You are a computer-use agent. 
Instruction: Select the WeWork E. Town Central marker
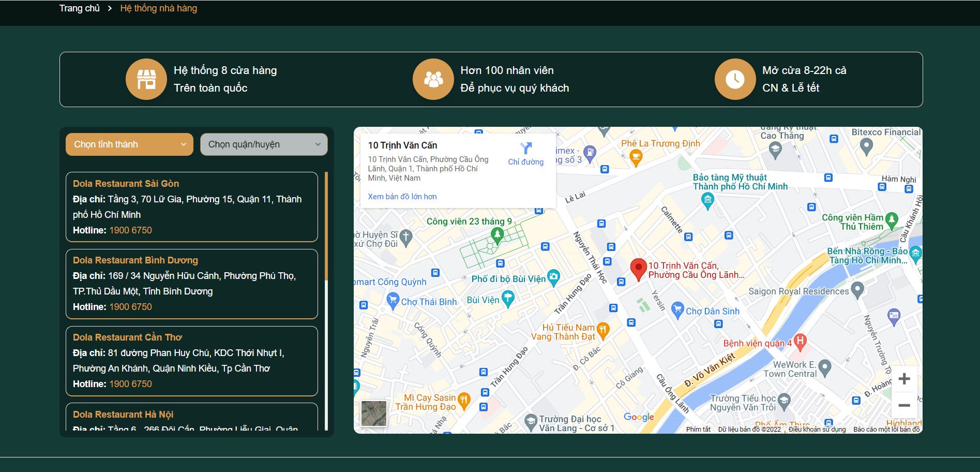(825, 368)
